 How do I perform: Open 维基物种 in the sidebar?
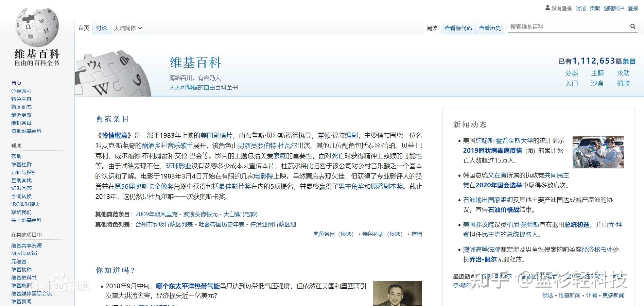[21, 269]
